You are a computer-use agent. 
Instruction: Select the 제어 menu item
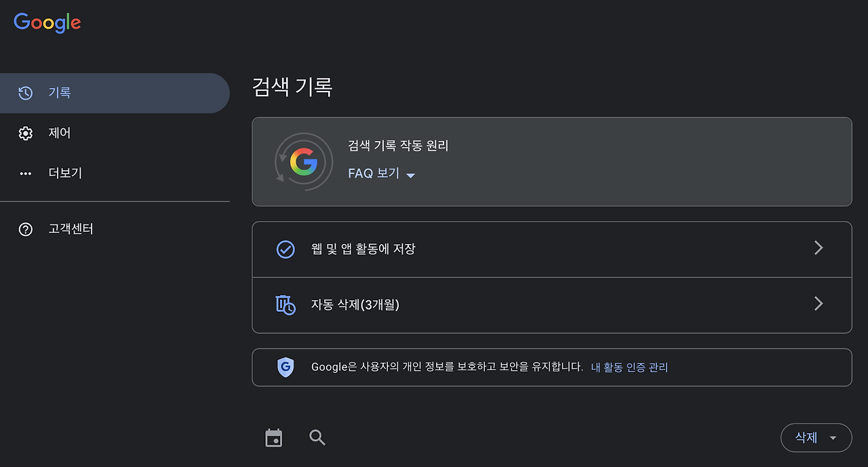60,134
